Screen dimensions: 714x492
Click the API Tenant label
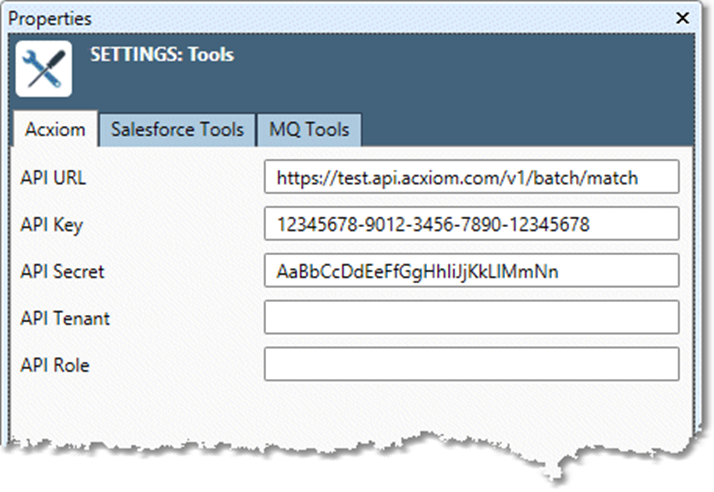[65, 319]
